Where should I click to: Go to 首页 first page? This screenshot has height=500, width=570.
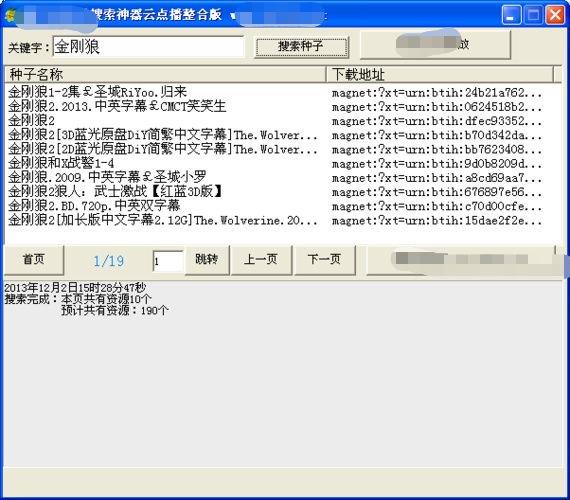click(33, 260)
